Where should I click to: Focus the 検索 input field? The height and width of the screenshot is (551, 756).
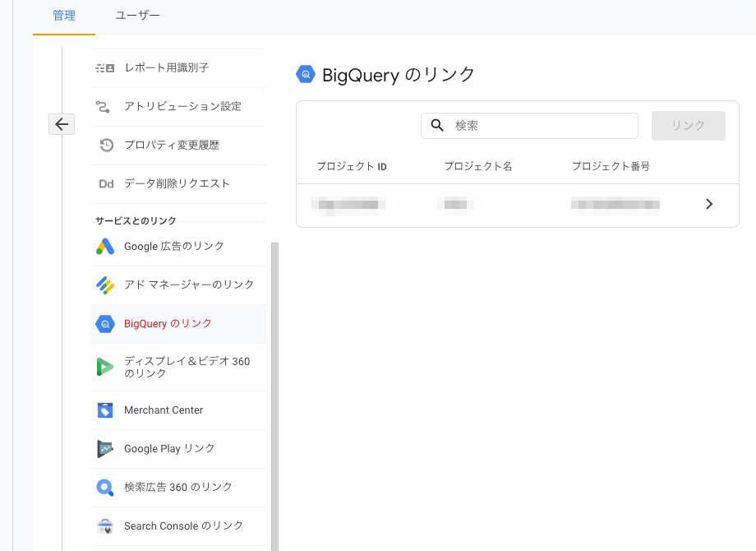(x=529, y=126)
